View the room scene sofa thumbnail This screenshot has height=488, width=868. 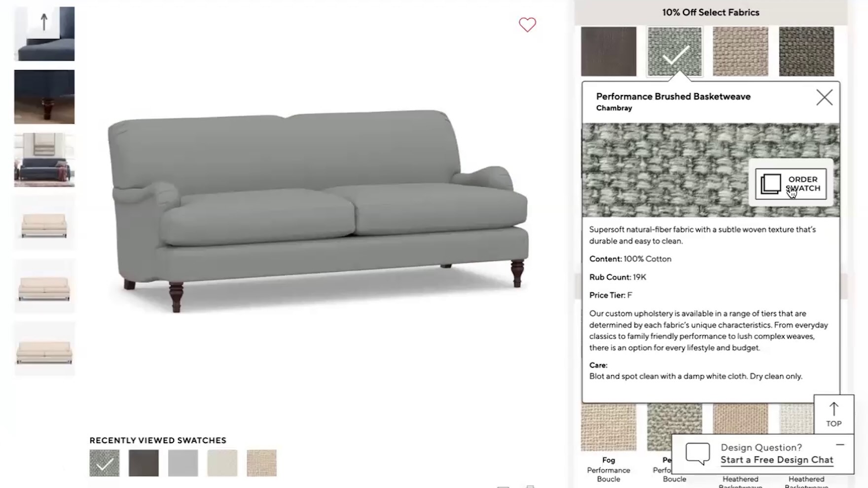(x=44, y=160)
